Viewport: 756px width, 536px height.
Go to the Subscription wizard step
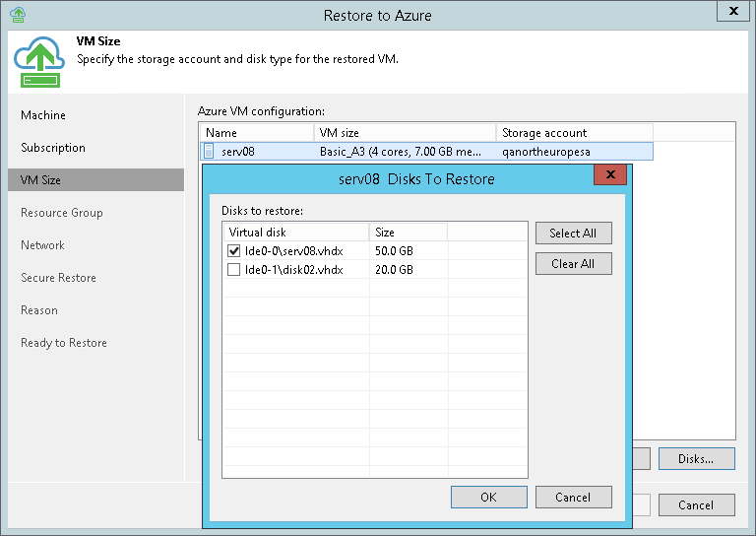tap(53, 148)
